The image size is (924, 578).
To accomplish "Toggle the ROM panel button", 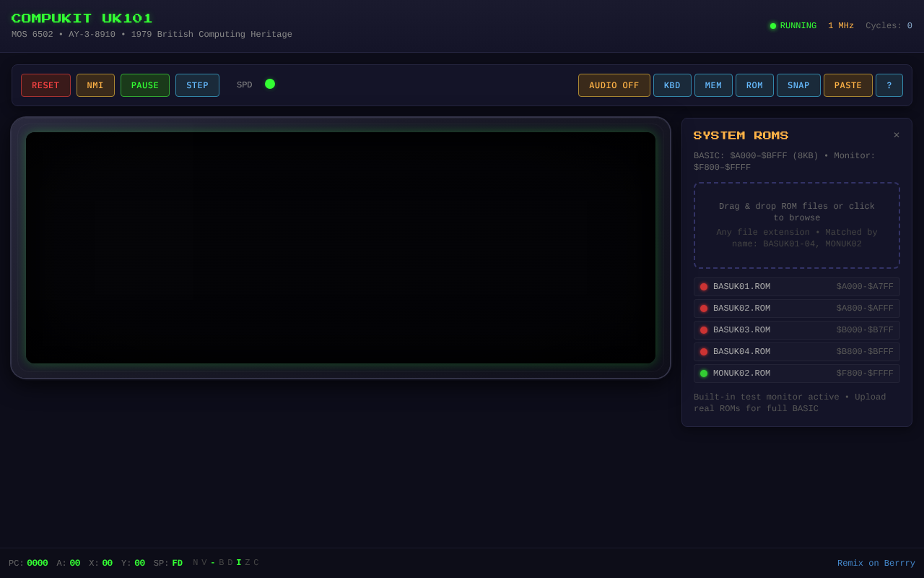I will (x=754, y=85).
